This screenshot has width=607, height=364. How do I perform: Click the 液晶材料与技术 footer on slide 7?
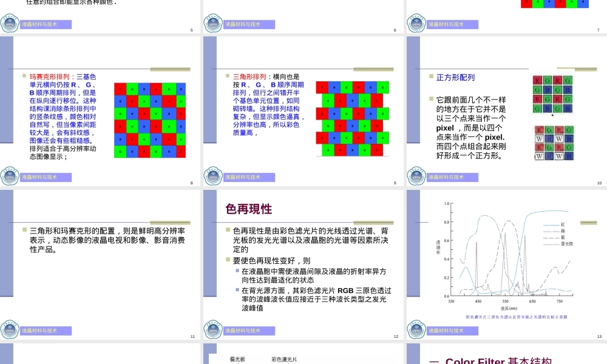[452, 24]
